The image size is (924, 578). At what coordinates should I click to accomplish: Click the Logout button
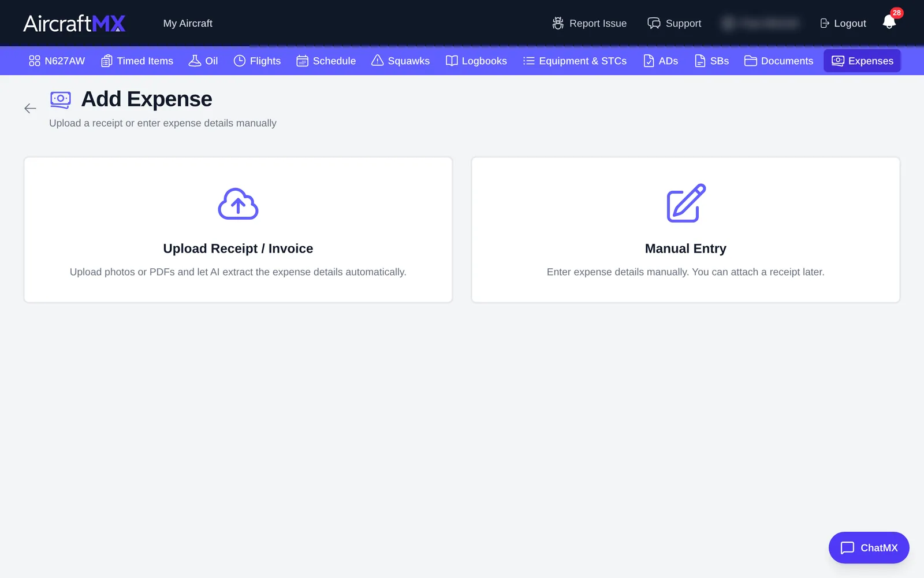coord(843,23)
